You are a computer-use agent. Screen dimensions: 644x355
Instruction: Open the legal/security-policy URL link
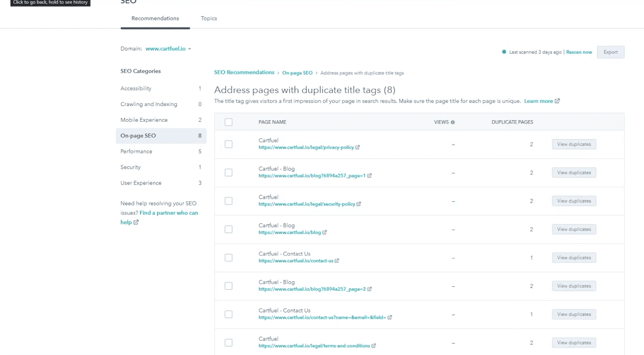(x=307, y=204)
